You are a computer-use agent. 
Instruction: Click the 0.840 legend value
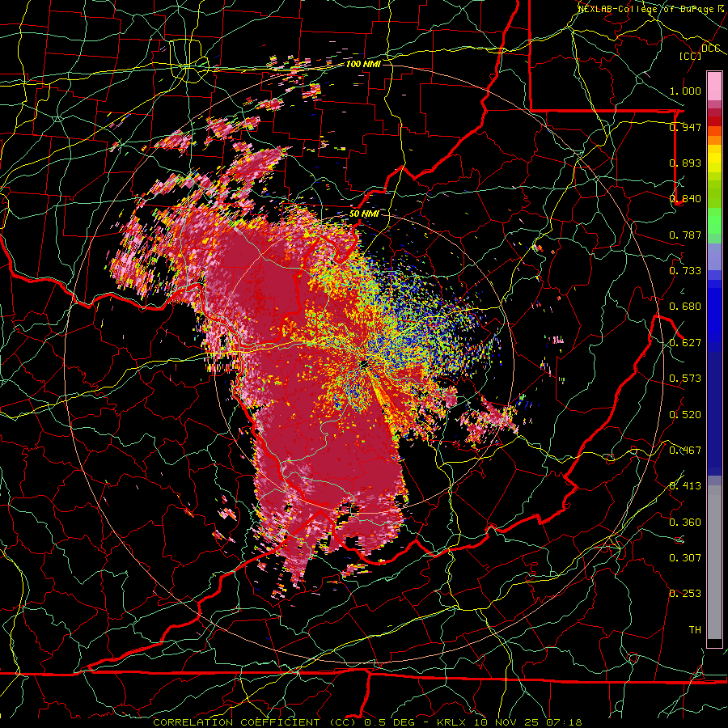click(685, 199)
